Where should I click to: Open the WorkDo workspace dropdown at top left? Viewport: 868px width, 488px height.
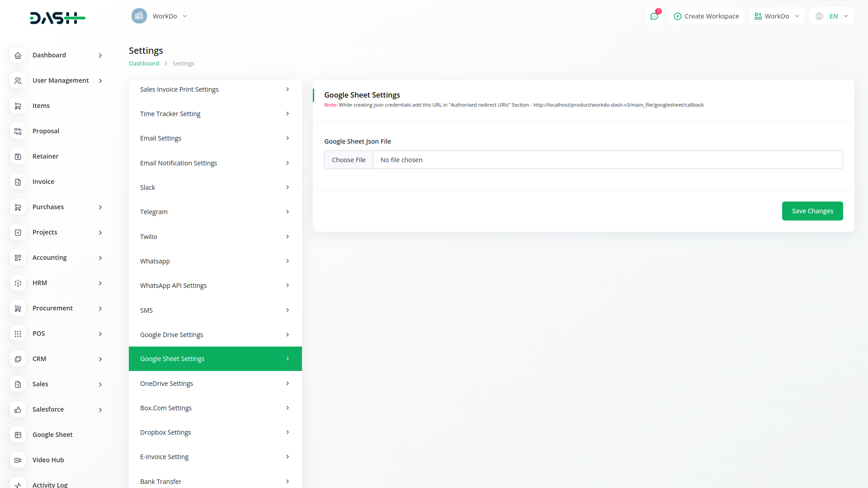click(x=160, y=16)
